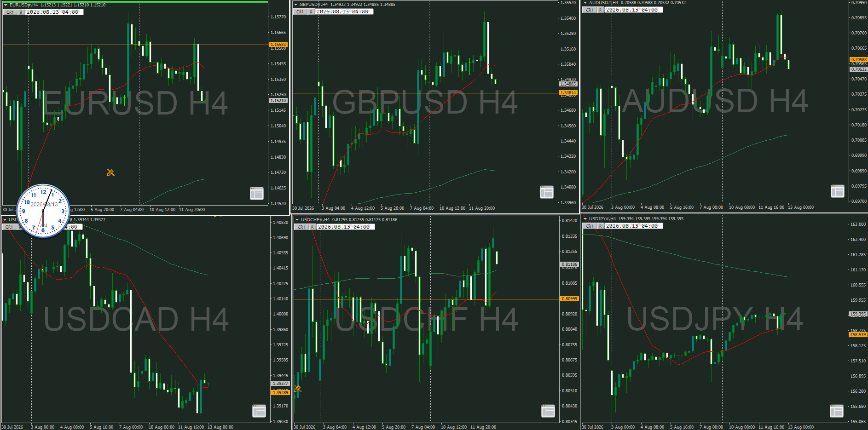Click the CR1 button on USDJPY chart

coord(590,226)
